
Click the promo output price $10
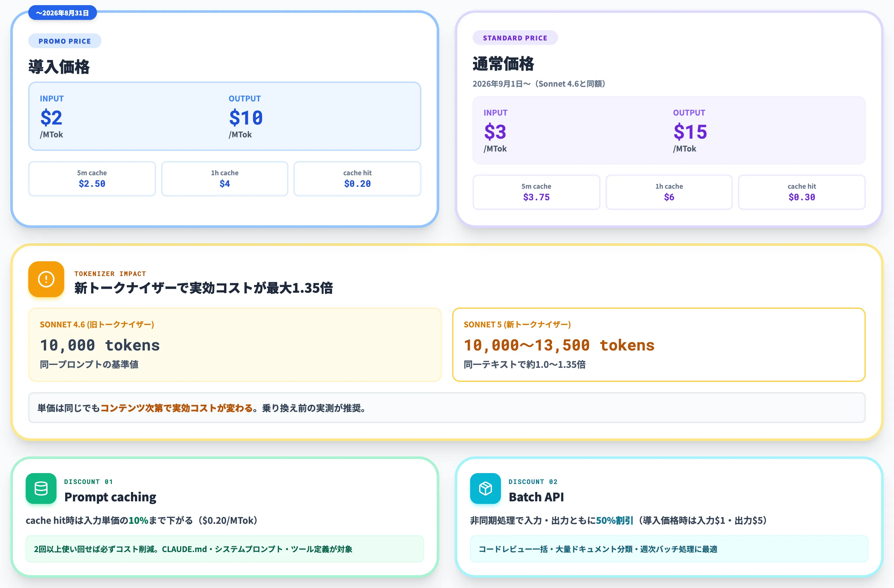(x=246, y=117)
